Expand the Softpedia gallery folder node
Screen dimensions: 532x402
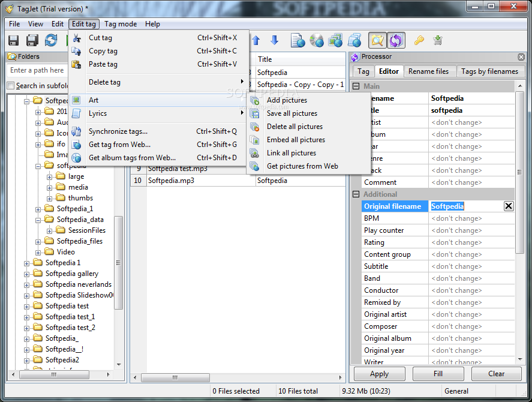26,274
